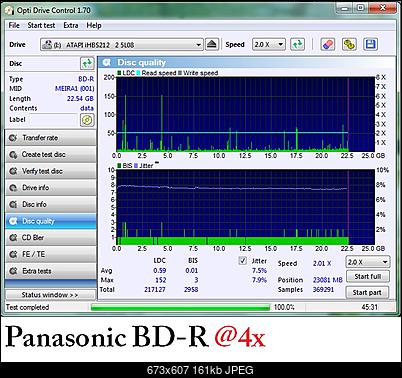Click the eraser (erase disc) icon

(327, 44)
